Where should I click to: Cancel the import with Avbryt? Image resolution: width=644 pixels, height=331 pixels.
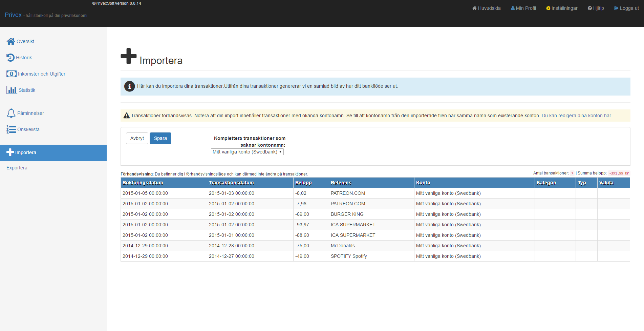click(137, 138)
